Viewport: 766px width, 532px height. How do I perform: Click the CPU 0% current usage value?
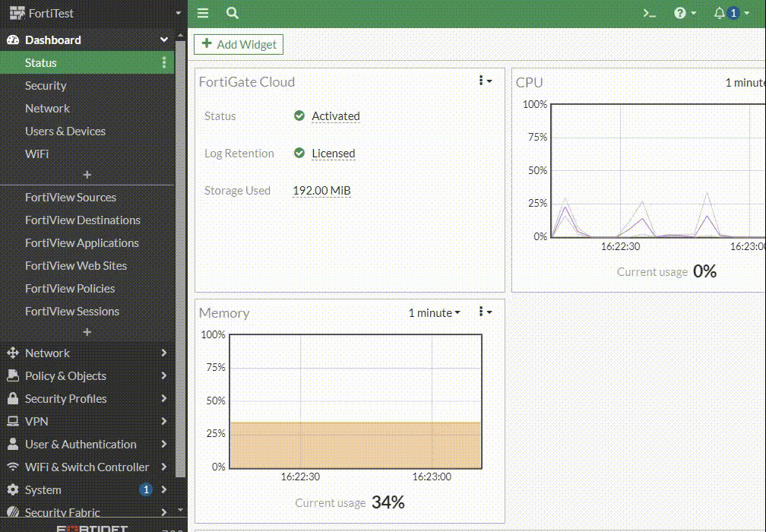704,271
